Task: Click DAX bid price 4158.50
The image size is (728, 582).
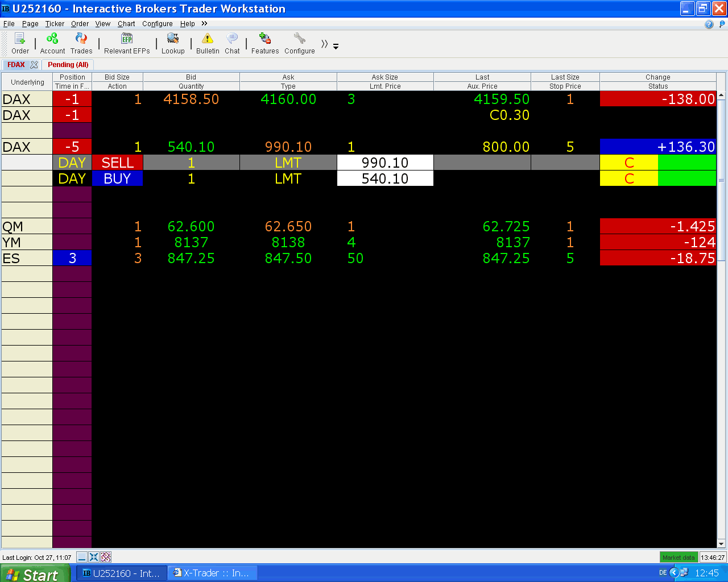Action: tap(191, 99)
